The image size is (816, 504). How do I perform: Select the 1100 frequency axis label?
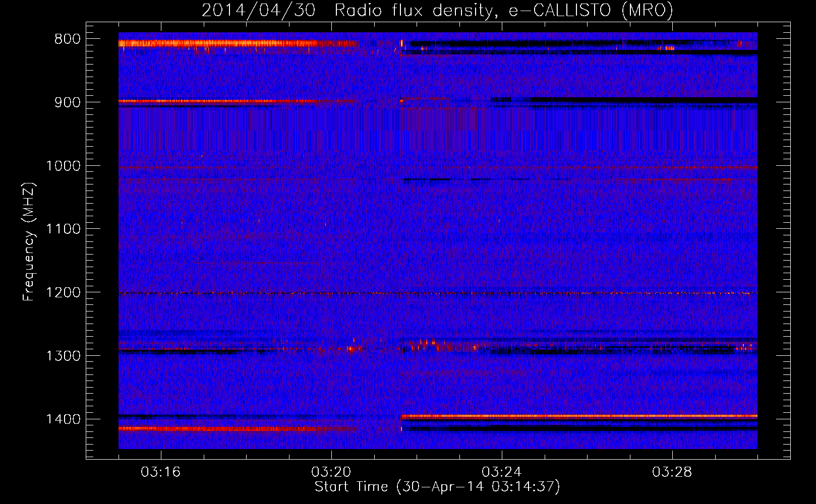tap(64, 229)
